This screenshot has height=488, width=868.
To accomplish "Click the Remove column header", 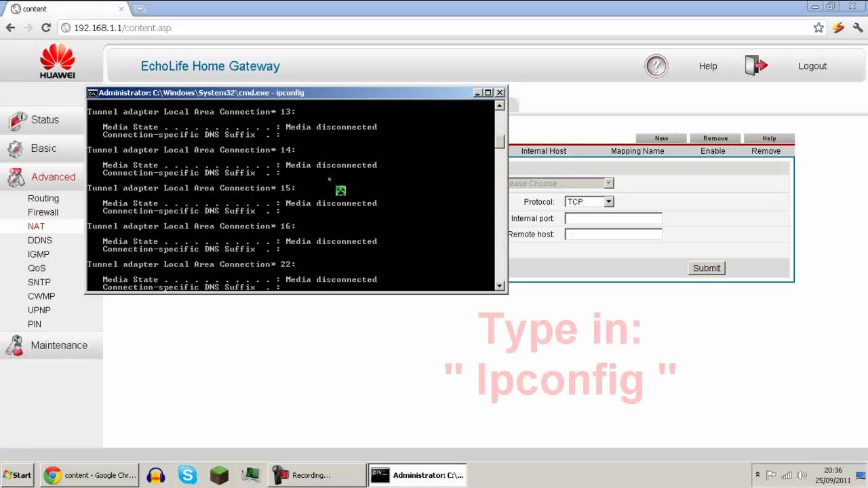I will pos(766,151).
